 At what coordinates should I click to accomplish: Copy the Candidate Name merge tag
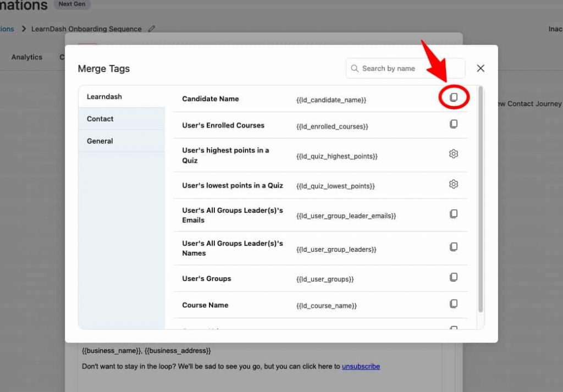454,97
